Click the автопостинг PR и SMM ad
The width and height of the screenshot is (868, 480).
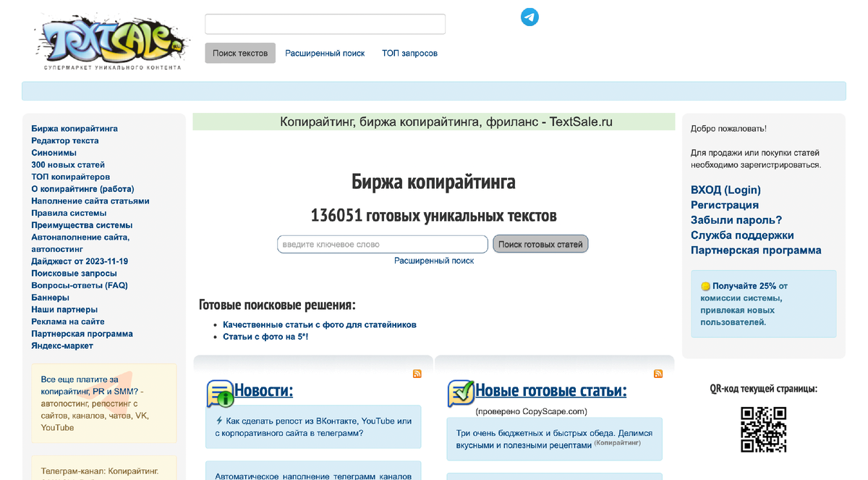(104, 403)
